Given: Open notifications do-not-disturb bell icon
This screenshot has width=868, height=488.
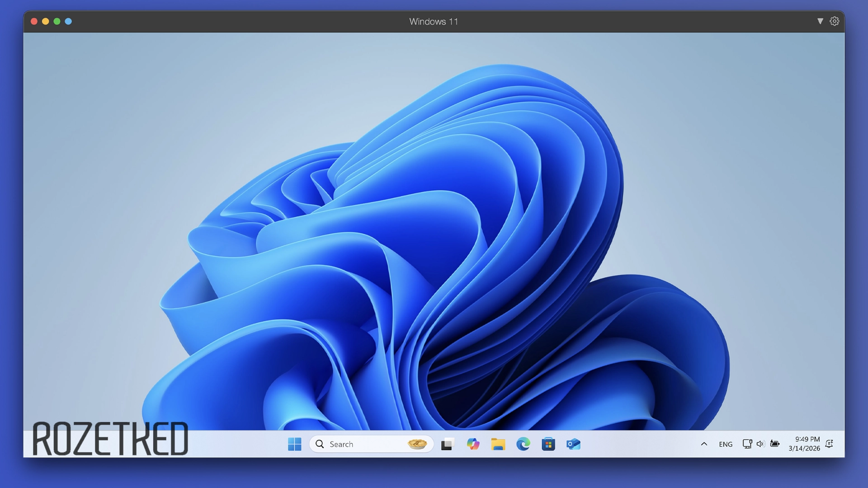Looking at the screenshot, I should click(x=829, y=444).
